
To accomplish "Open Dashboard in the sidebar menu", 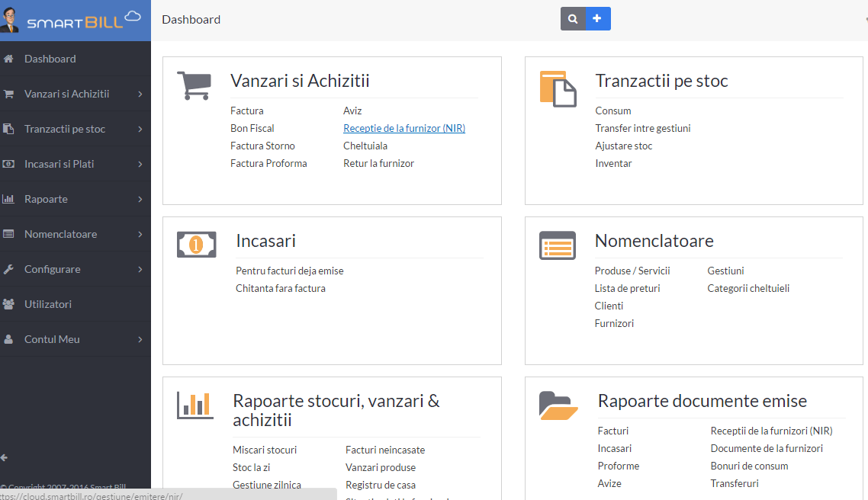I will point(76,59).
